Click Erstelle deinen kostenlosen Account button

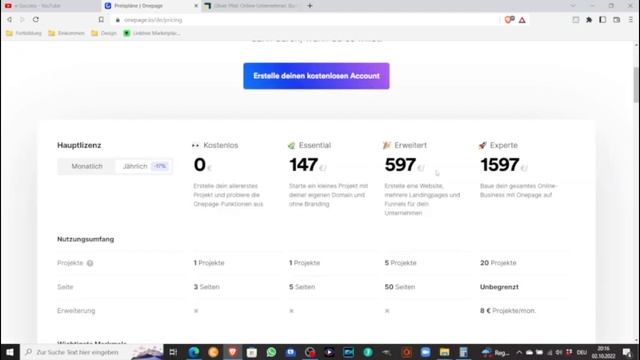[x=316, y=76]
